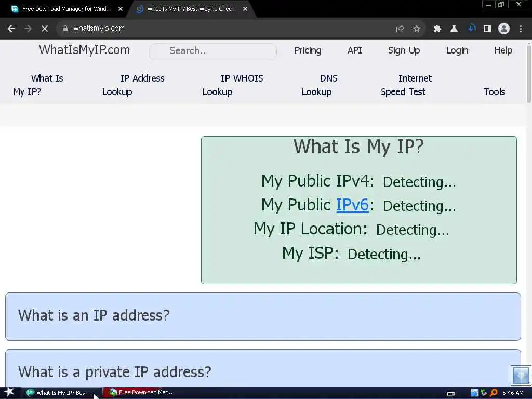Click the page's vertical scrollbar
532x399 pixels.
pyautogui.click(x=529, y=73)
